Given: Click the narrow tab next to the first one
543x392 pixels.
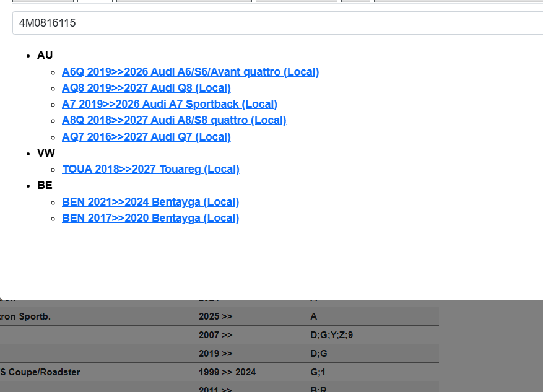Looking at the screenshot, I should [x=94, y=2].
